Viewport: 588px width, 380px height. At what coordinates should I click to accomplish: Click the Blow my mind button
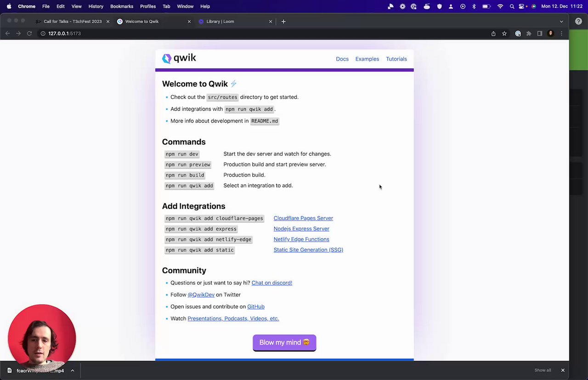(284, 343)
